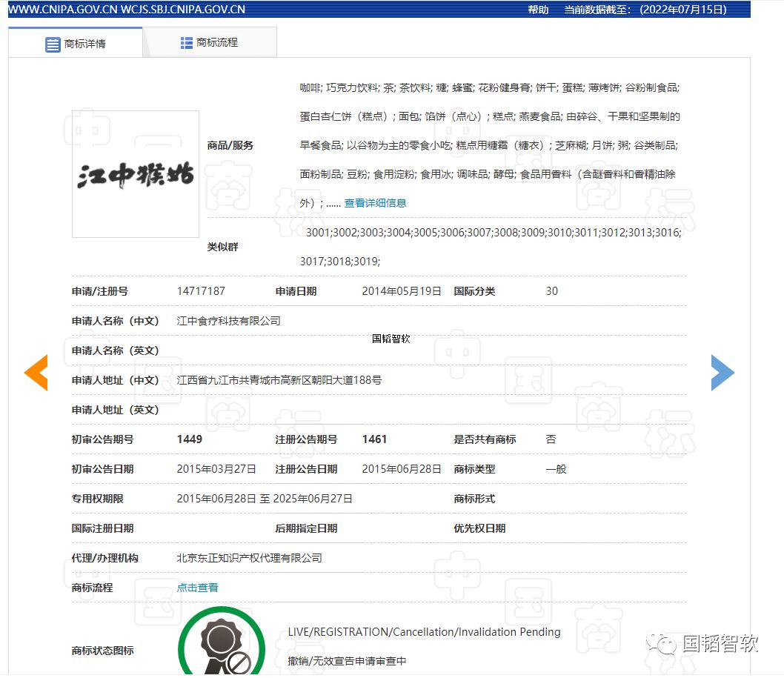Select registration announcement date 2015年06月28日

pyautogui.click(x=402, y=469)
